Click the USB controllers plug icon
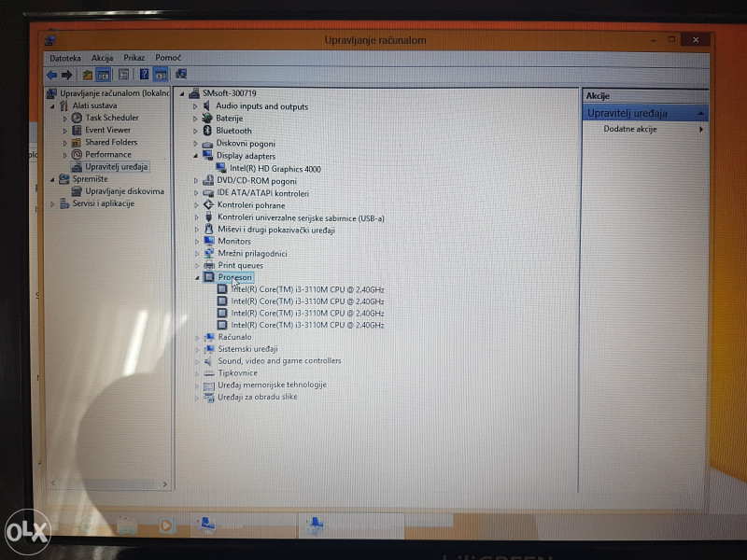Screen dimensions: 747x560 (x=208, y=217)
